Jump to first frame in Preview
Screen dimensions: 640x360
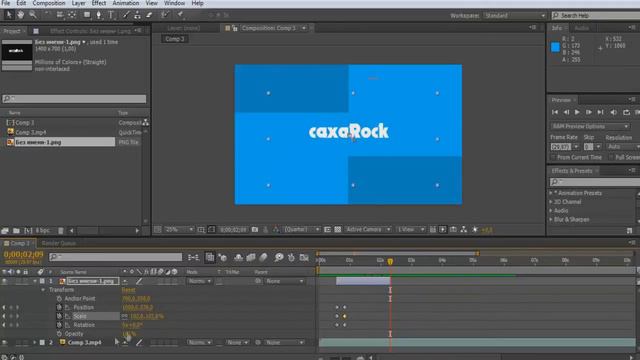[x=555, y=112]
